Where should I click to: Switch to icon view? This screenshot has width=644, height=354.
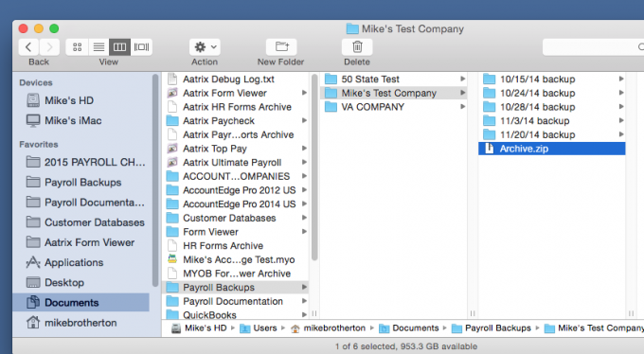coord(78,47)
